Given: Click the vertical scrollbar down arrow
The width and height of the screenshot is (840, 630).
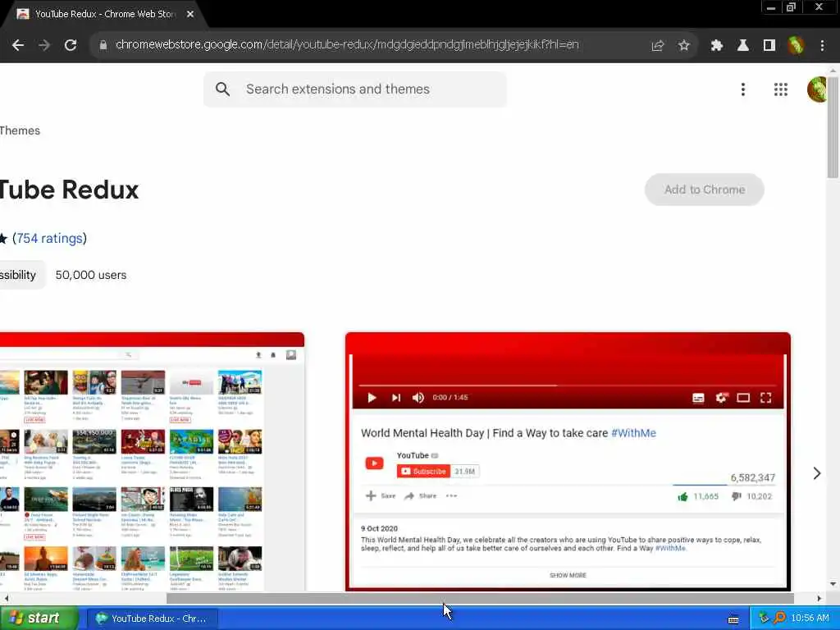Looking at the screenshot, I should [833, 584].
